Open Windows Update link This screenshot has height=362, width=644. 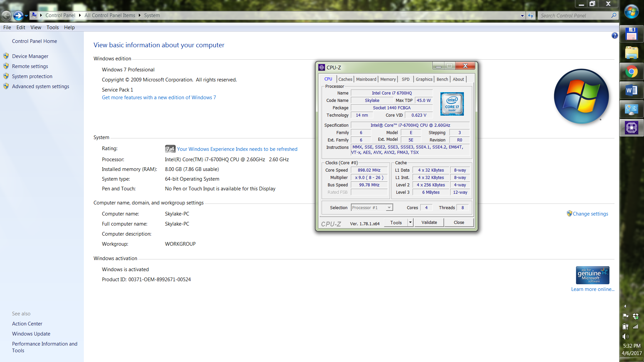pos(31,334)
